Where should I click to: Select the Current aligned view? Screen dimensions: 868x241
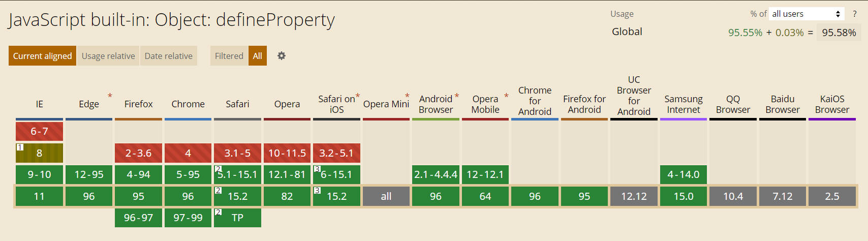click(x=43, y=56)
